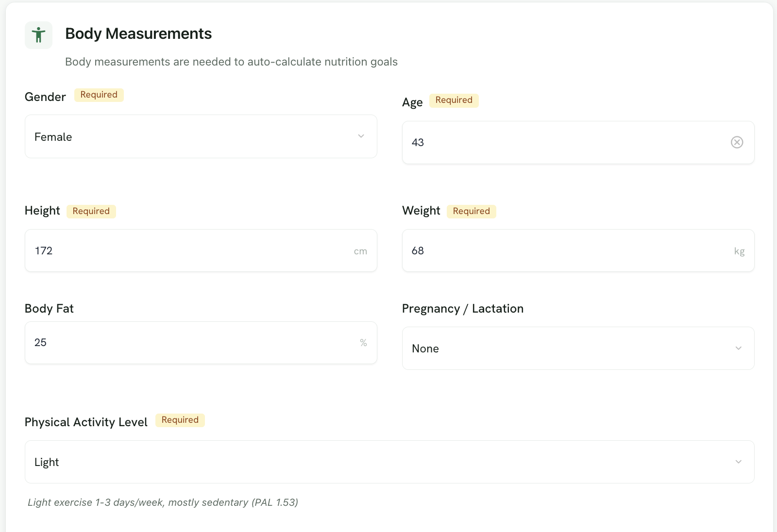This screenshot has height=532, width=777.
Task: Click the percent symbol in Body Fat
Action: (x=363, y=343)
